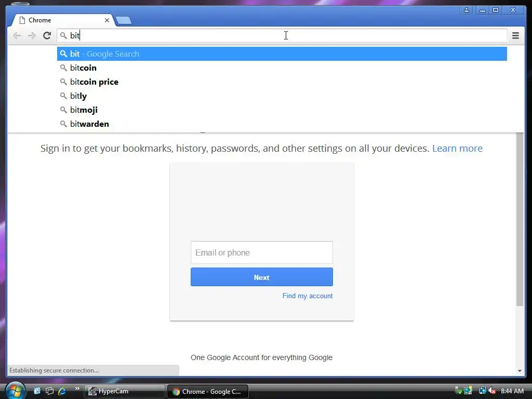Launch Internet Explorer from quick launch
This screenshot has width=532, height=399.
point(62,391)
